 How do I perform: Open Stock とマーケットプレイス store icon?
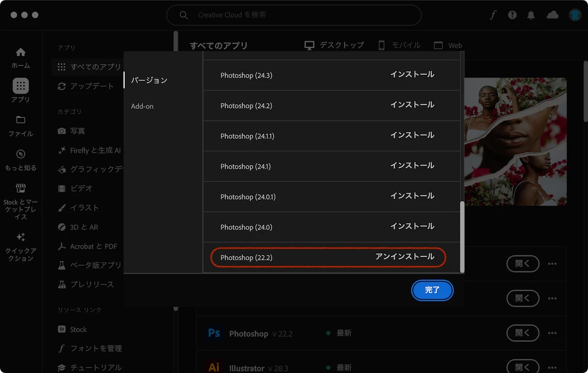click(21, 188)
